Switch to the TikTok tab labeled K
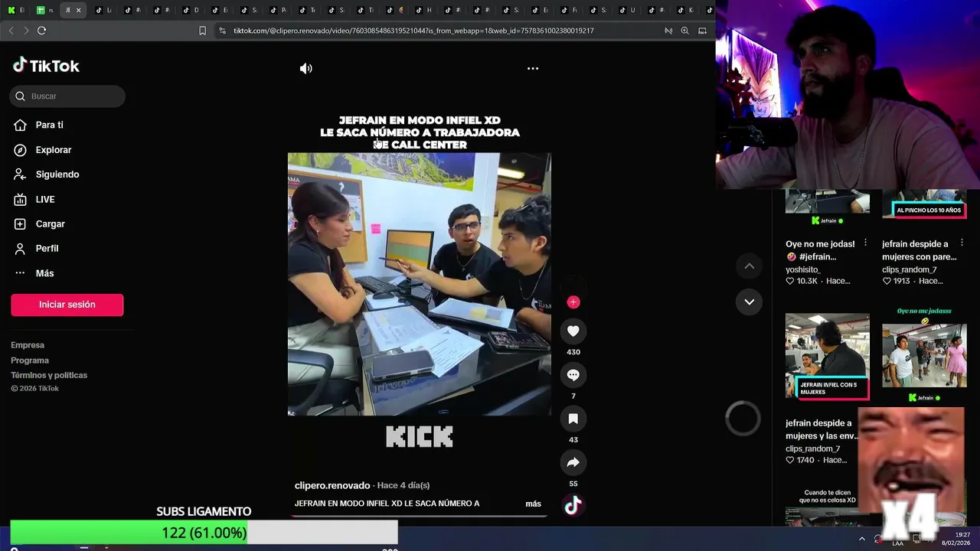The image size is (980, 551). [686, 10]
